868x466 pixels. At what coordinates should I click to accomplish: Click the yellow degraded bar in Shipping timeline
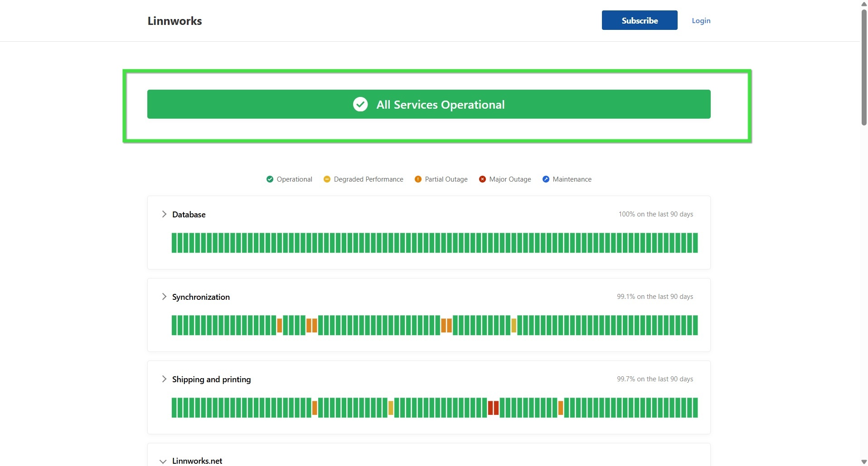click(391, 408)
